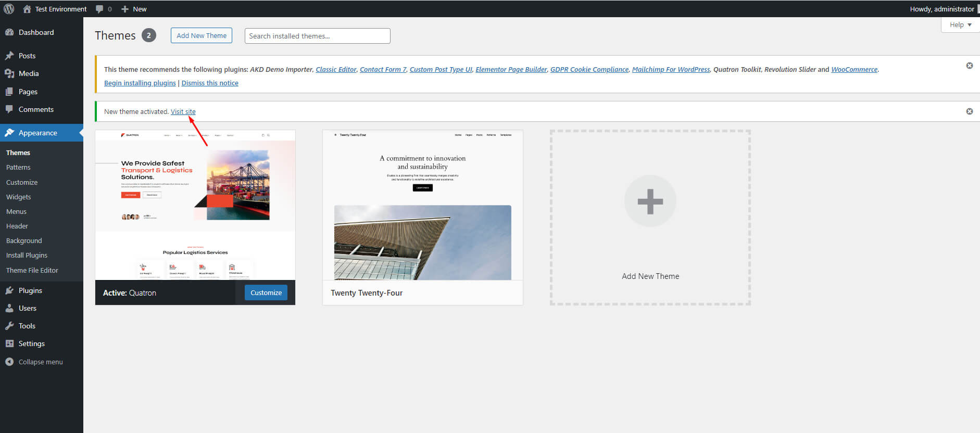Click the blue Customize button on Quatron
Screen dimensions: 980x433
266,292
